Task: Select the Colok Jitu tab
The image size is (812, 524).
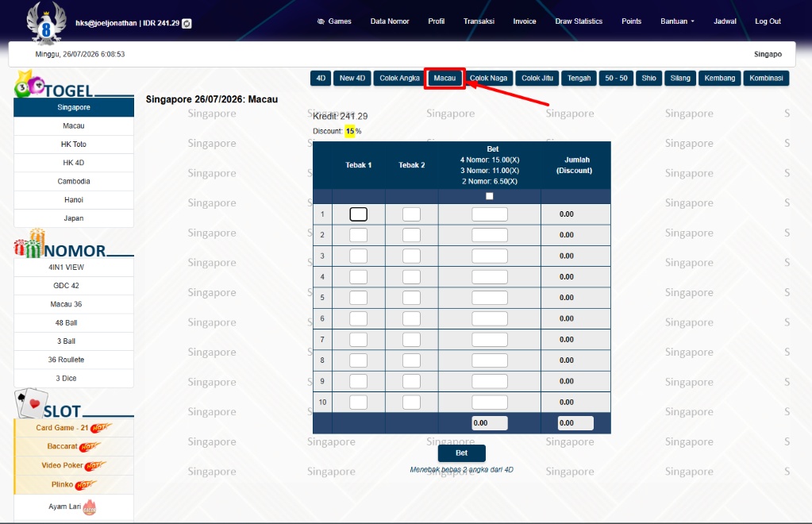Action: (x=537, y=78)
